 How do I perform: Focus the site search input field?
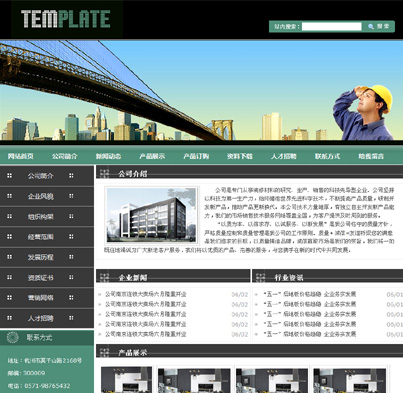tap(332, 26)
